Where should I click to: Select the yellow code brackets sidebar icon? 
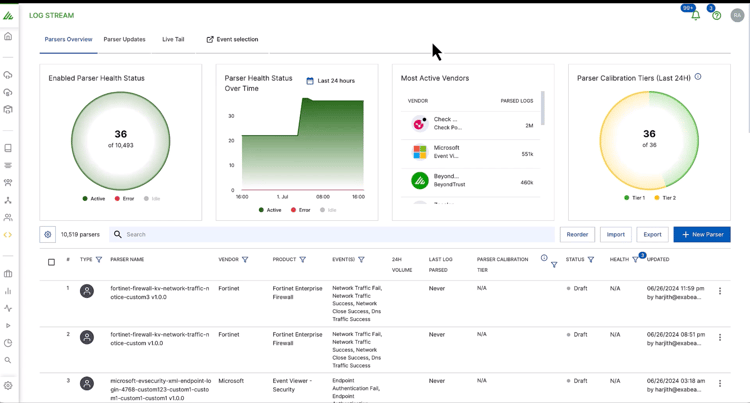pyautogui.click(x=8, y=235)
